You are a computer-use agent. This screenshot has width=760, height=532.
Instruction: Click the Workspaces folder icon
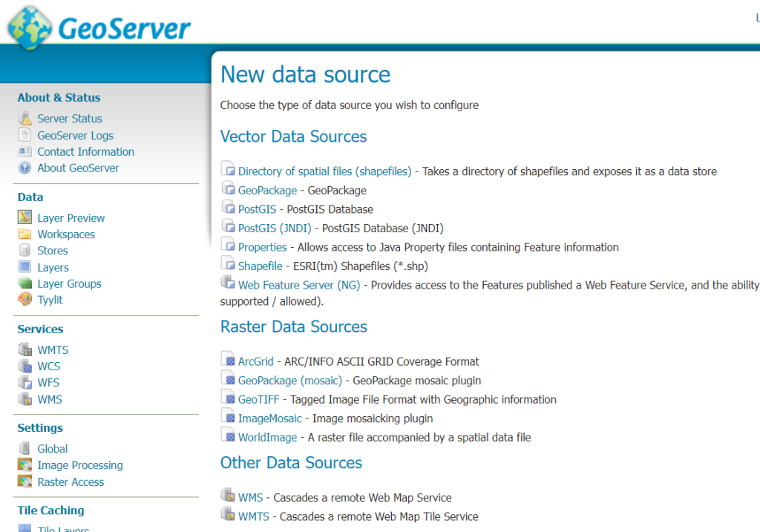[24, 234]
